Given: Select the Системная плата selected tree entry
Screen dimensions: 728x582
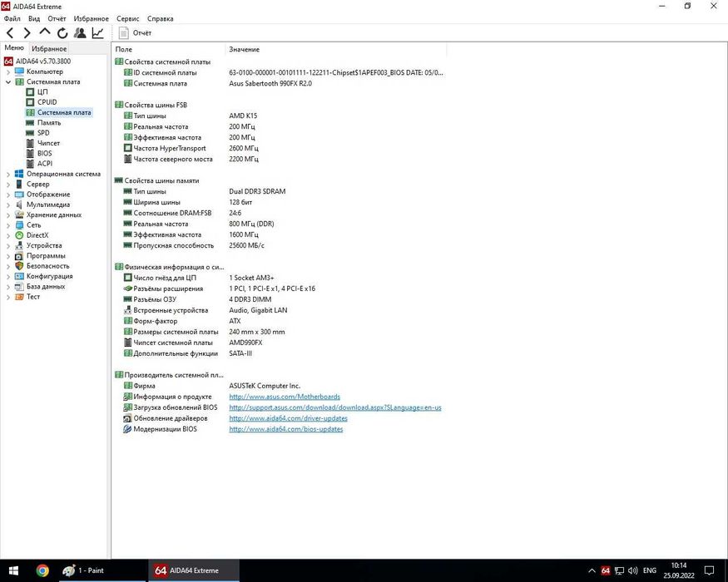Looking at the screenshot, I should [59, 112].
